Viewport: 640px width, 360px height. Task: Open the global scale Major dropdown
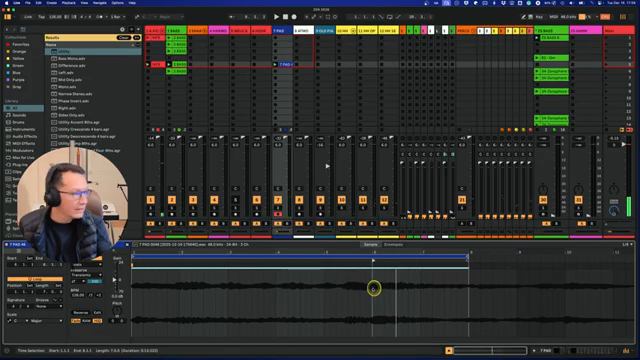tap(171, 17)
